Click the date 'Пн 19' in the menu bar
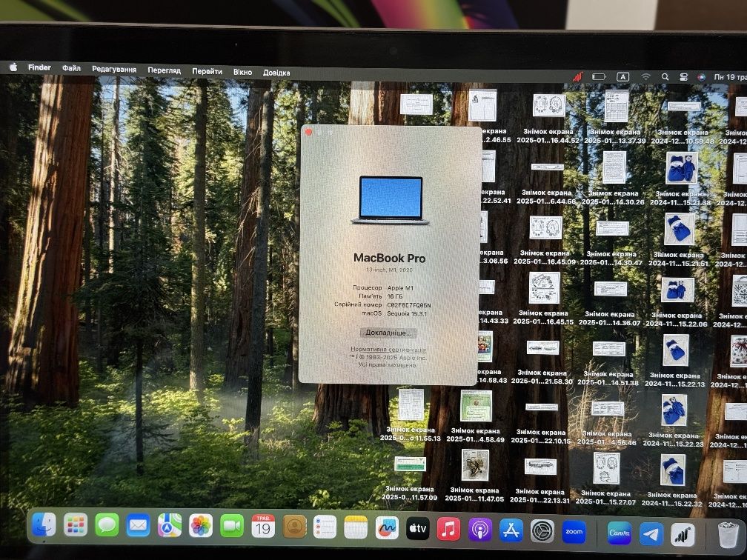Screen dimensions: 747x560 [x=730, y=77]
